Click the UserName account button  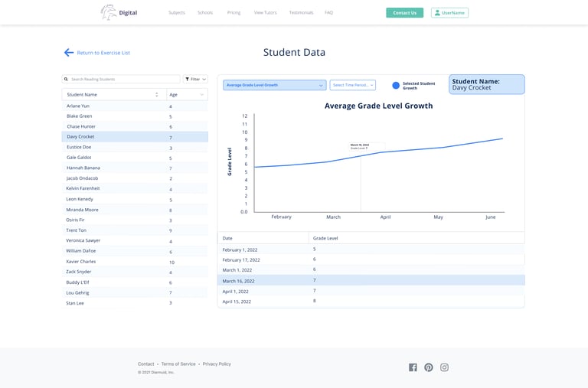[449, 13]
